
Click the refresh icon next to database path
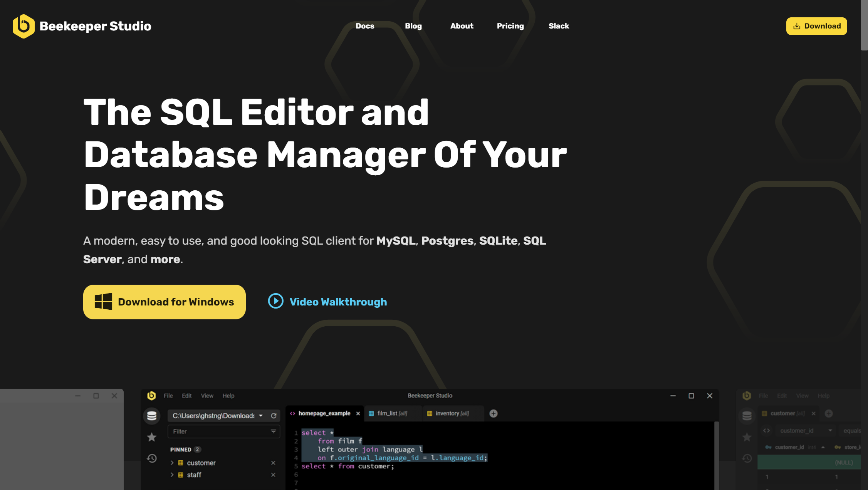coord(274,416)
